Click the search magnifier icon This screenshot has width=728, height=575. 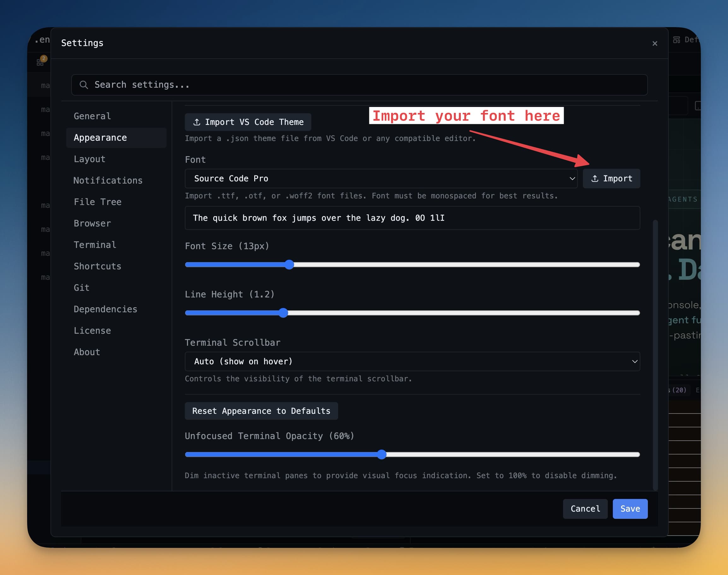[84, 85]
